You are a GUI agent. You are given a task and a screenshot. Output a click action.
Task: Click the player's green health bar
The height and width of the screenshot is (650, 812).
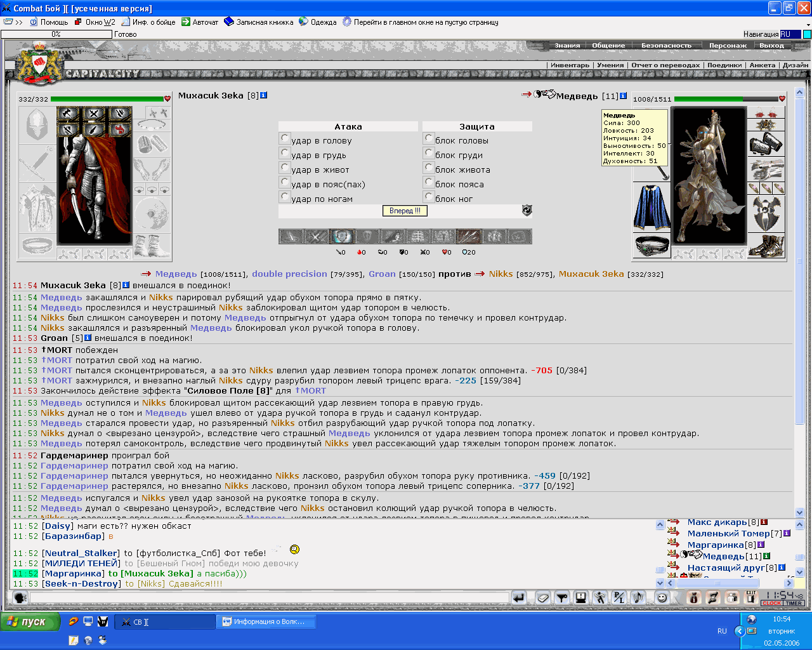pyautogui.click(x=107, y=99)
